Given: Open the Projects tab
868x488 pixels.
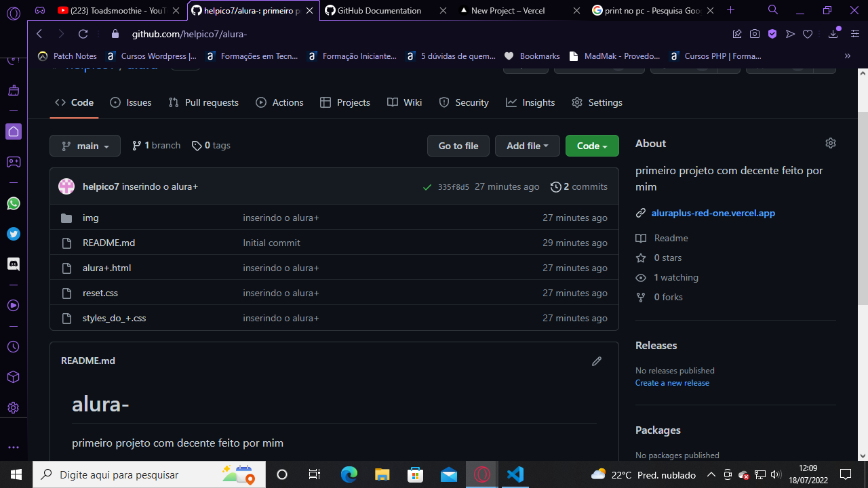Looking at the screenshot, I should pos(344,102).
